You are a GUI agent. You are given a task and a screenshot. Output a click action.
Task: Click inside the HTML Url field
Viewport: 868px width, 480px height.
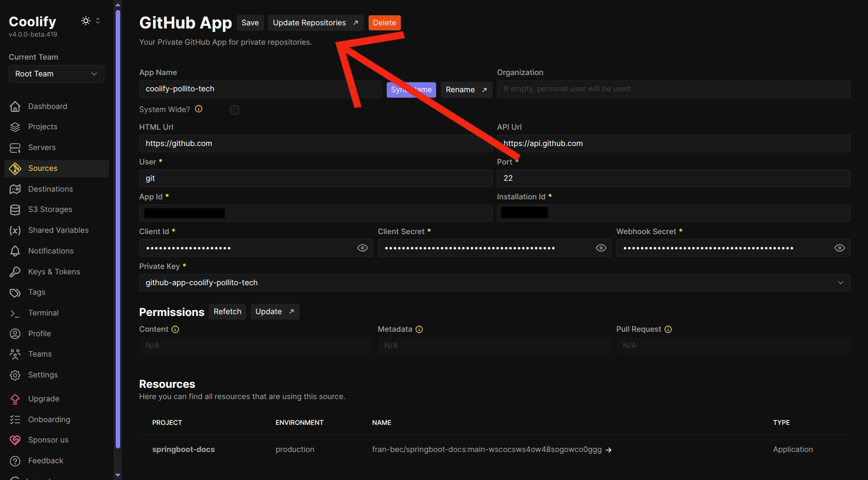315,143
